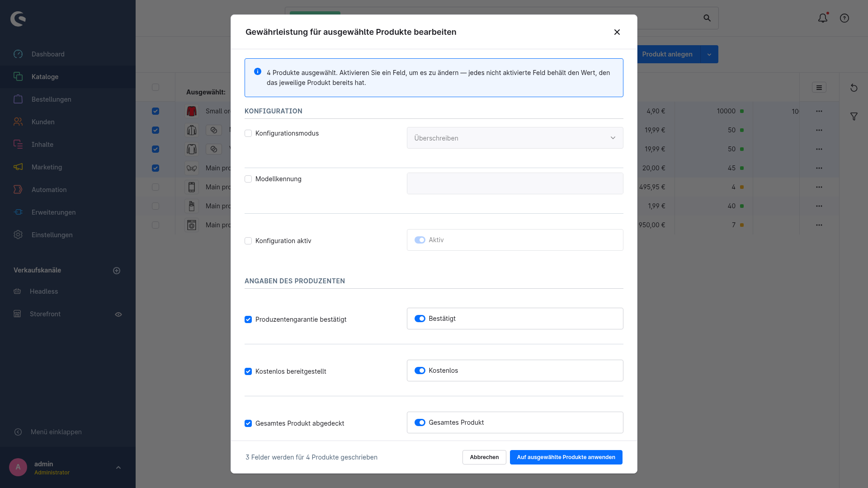Open the help question mark icon
The height and width of the screenshot is (488, 868).
[844, 18]
